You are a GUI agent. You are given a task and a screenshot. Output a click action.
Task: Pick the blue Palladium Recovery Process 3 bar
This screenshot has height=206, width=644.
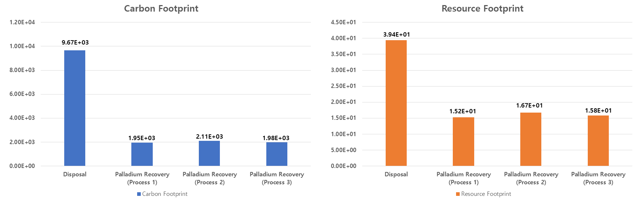tap(277, 154)
